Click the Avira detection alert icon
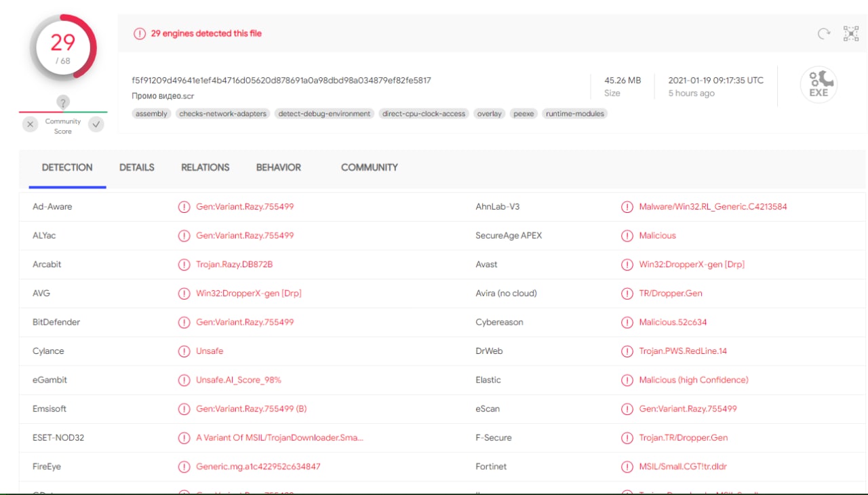This screenshot has height=495, width=868. click(627, 294)
